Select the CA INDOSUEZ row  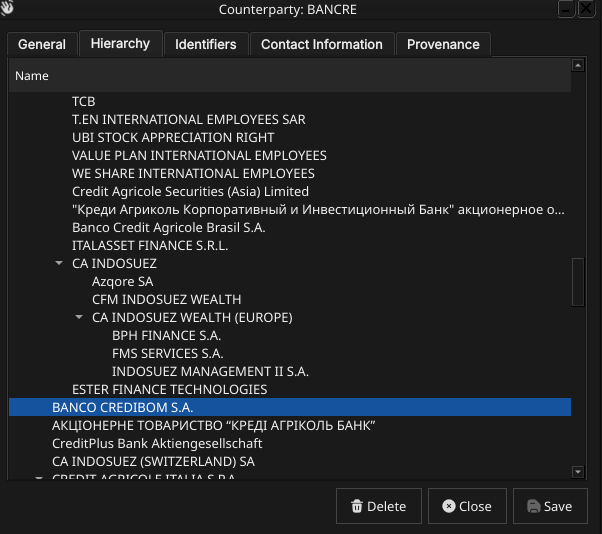click(x=290, y=263)
